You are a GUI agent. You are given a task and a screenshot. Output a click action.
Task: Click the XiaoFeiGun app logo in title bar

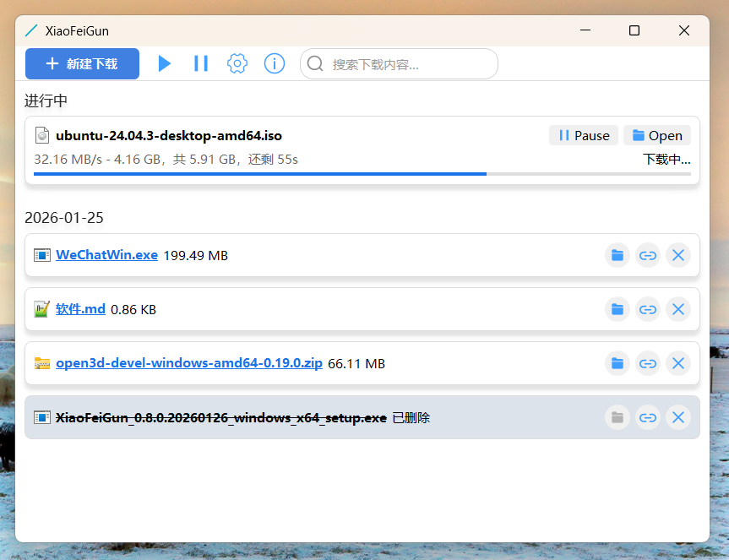[x=31, y=30]
